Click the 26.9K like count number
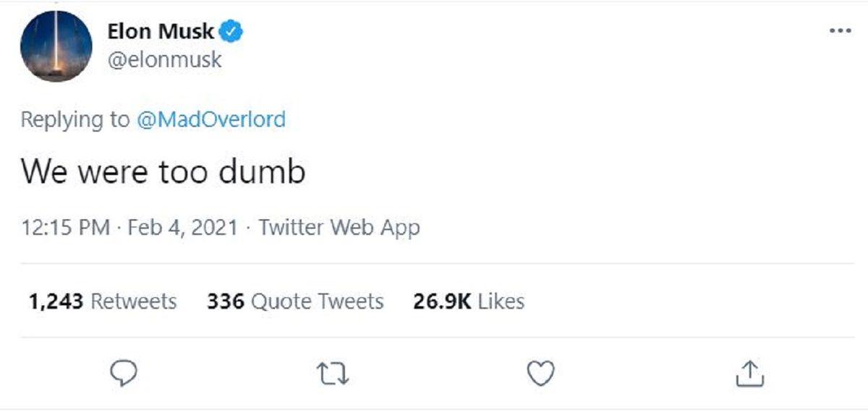Screen dimensions: 868x412 click(x=442, y=301)
